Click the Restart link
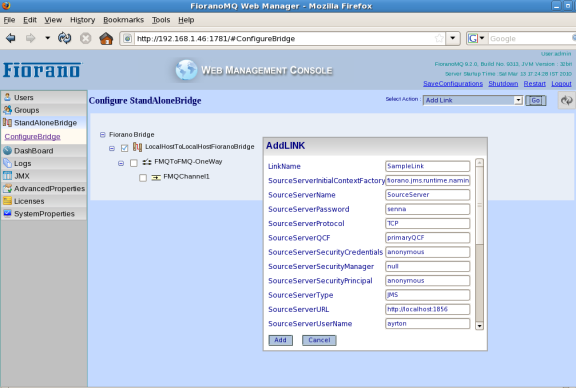The image size is (576, 388). (x=534, y=84)
